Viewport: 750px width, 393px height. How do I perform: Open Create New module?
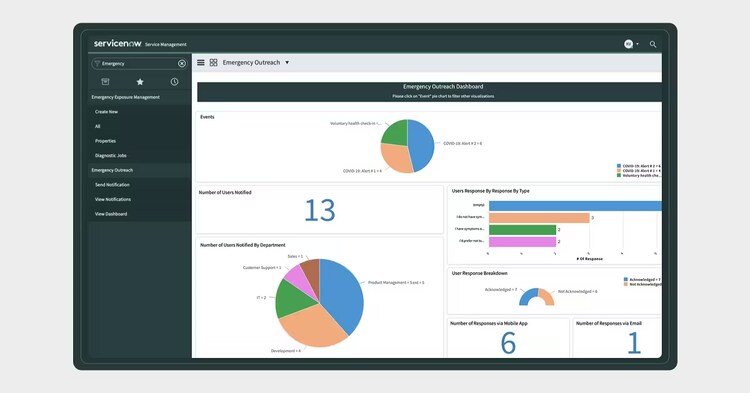pos(106,112)
